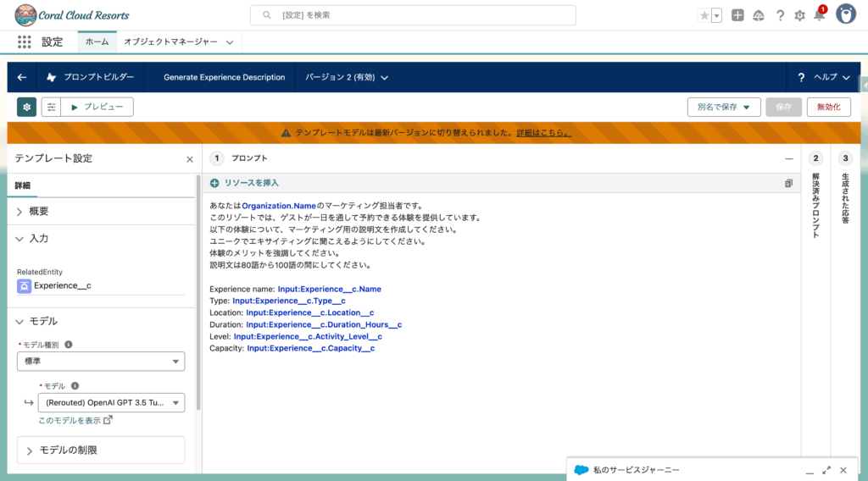Toggle the template settings gear button

27,107
